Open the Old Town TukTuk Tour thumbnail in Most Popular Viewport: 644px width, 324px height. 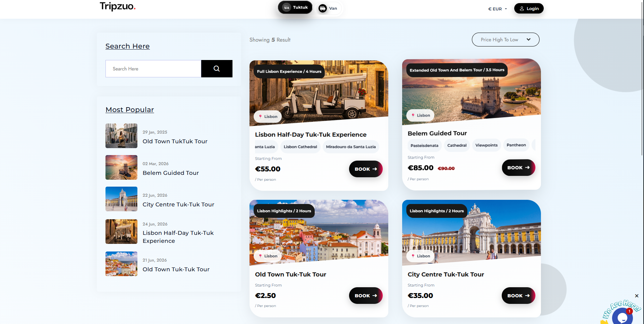click(x=121, y=136)
